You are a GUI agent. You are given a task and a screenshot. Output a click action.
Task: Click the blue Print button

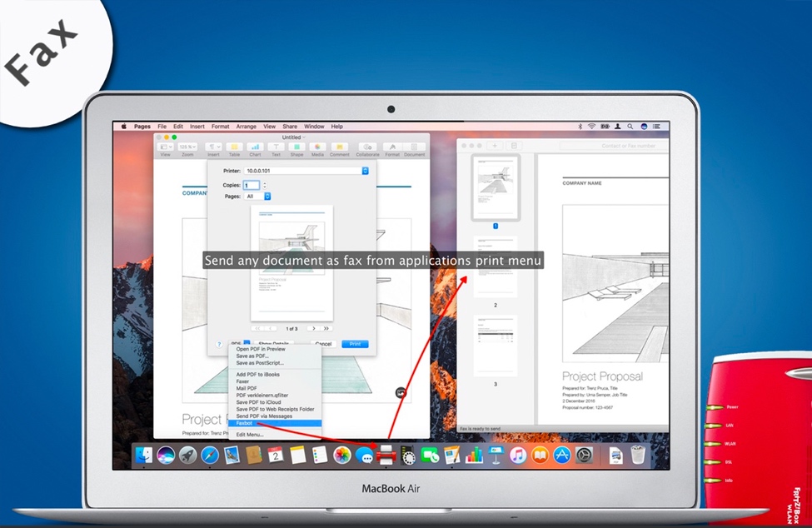tap(356, 344)
